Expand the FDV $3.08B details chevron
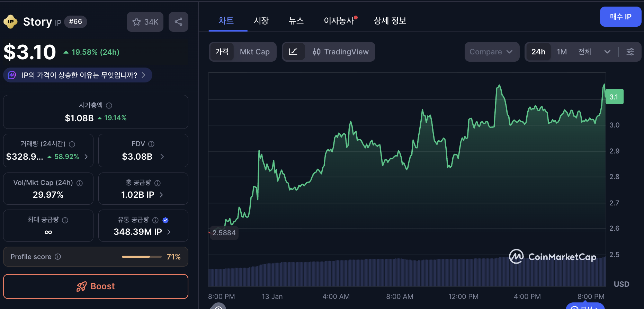 pos(162,157)
